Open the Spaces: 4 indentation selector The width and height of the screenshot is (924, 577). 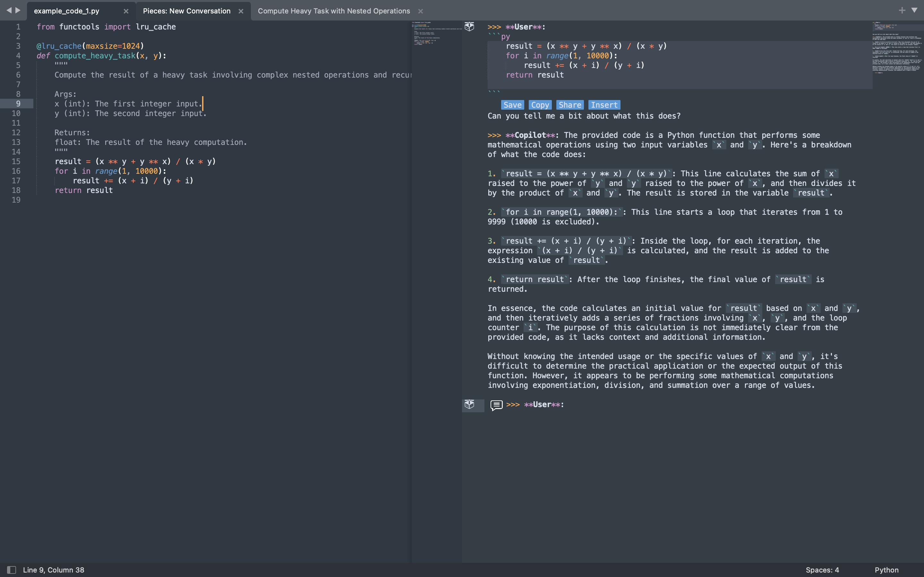[822, 570]
